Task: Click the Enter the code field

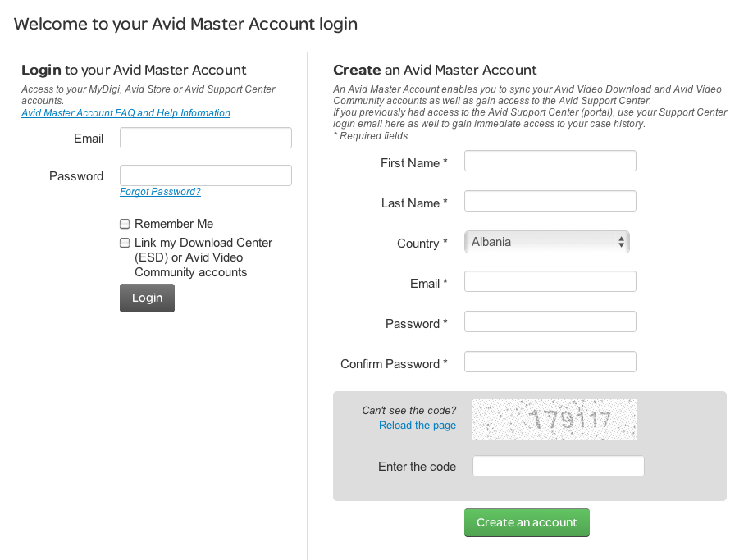Action: coord(558,466)
